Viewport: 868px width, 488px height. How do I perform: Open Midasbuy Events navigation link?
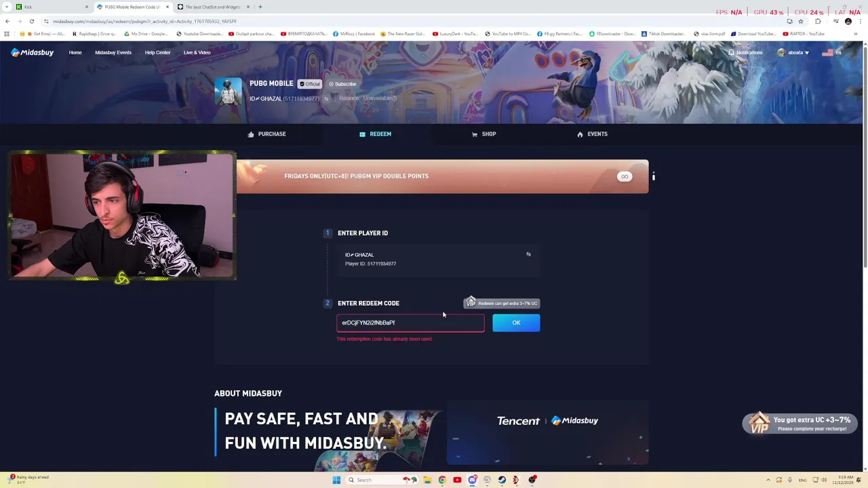[113, 52]
